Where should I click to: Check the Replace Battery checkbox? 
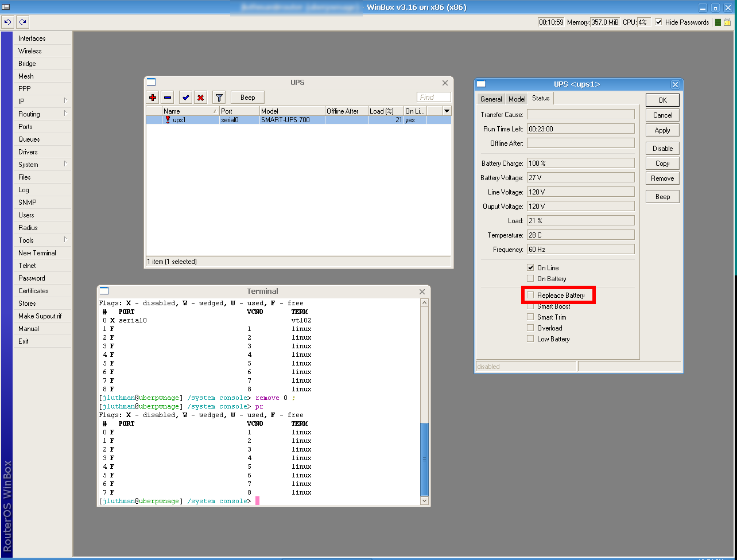(530, 295)
